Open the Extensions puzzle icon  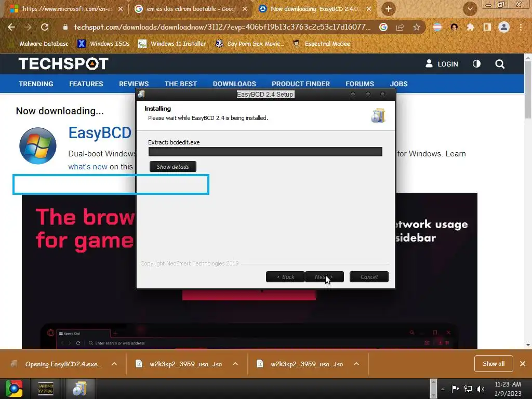(x=470, y=27)
